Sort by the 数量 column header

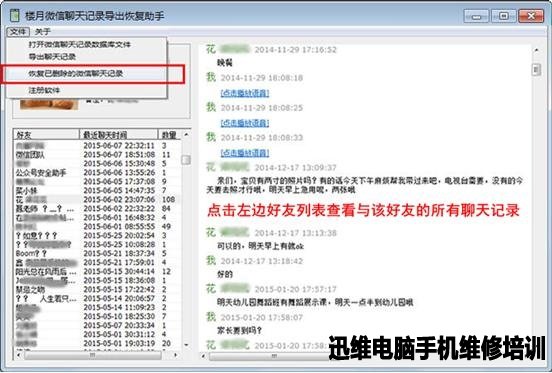169,135
